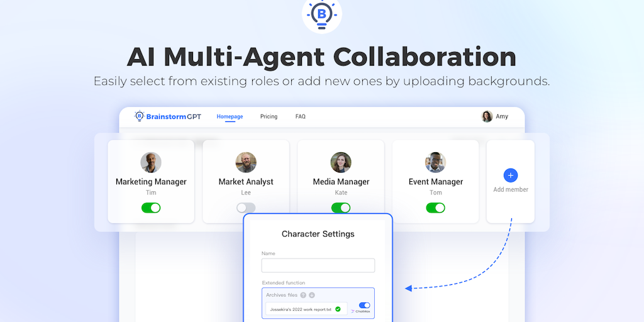
Task: Switch off the Event Manager Tom toggle
Action: (435, 208)
